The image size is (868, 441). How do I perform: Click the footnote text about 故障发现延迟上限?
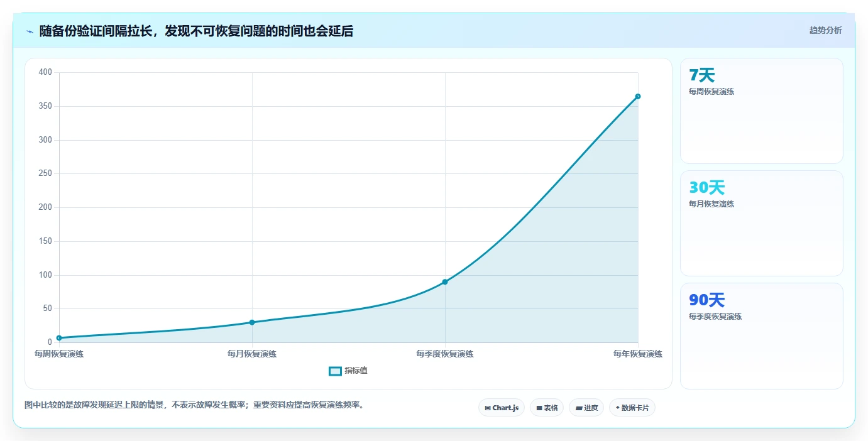coord(194,405)
